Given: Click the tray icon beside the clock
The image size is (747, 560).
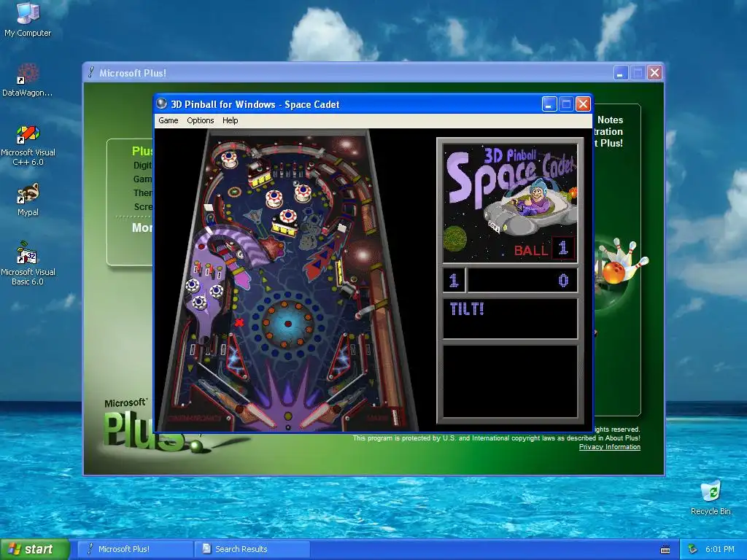Looking at the screenshot, I should 692,549.
